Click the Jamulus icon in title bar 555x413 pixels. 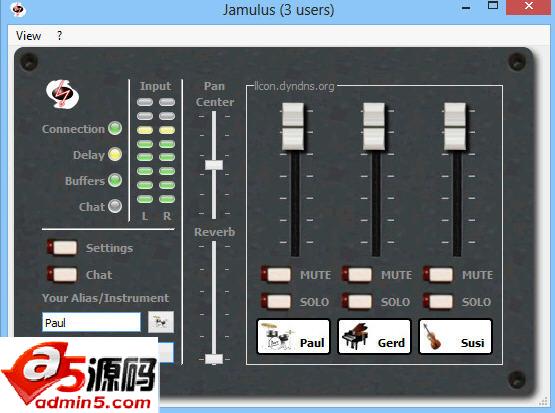(x=18, y=10)
